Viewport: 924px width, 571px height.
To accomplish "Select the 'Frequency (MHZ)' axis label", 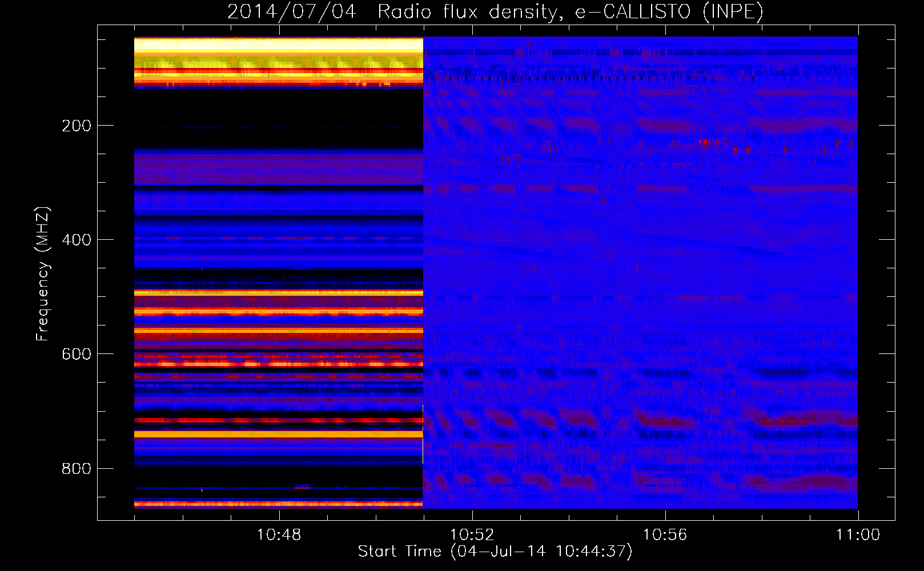I will click(42, 274).
